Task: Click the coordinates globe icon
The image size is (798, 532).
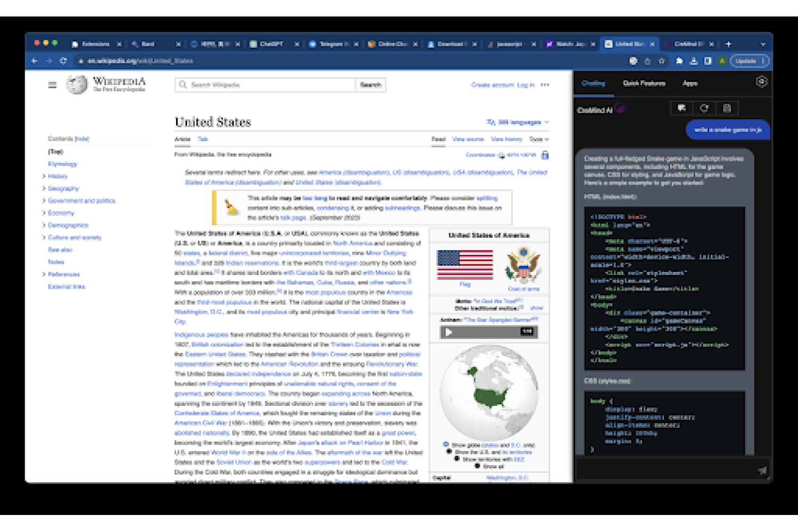Action: pyautogui.click(x=501, y=155)
